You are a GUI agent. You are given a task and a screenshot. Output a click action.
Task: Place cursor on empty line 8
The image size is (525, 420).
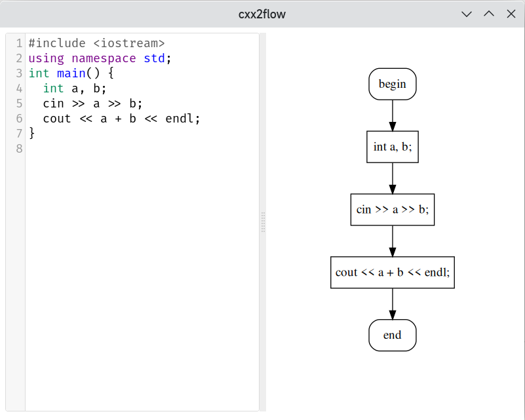[x=142, y=149]
